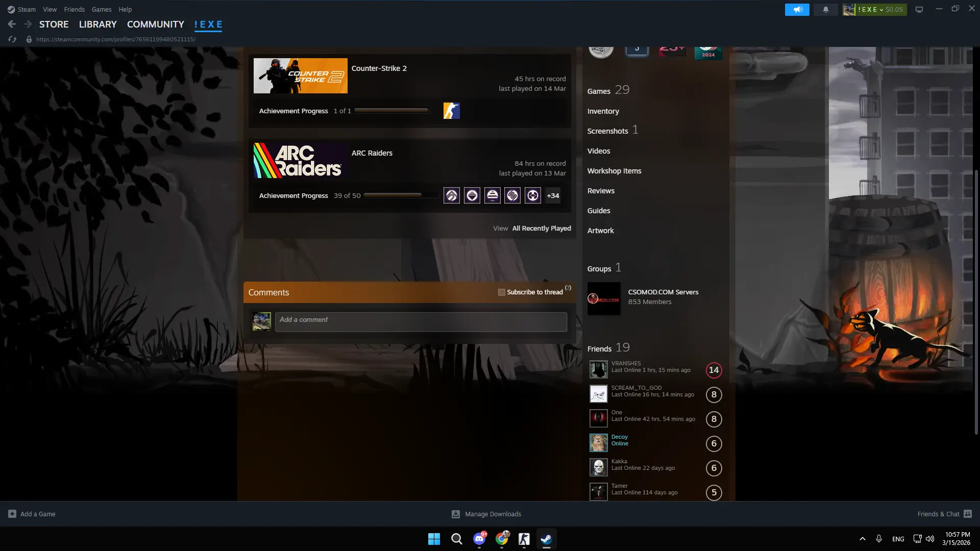
Task: Click the Manage Downloads icon
Action: (x=456, y=514)
